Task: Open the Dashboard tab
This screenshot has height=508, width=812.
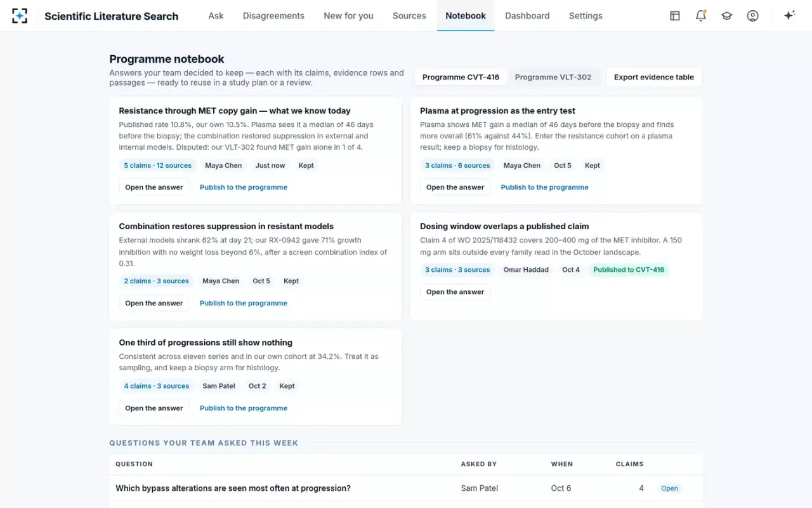Action: [x=527, y=16]
